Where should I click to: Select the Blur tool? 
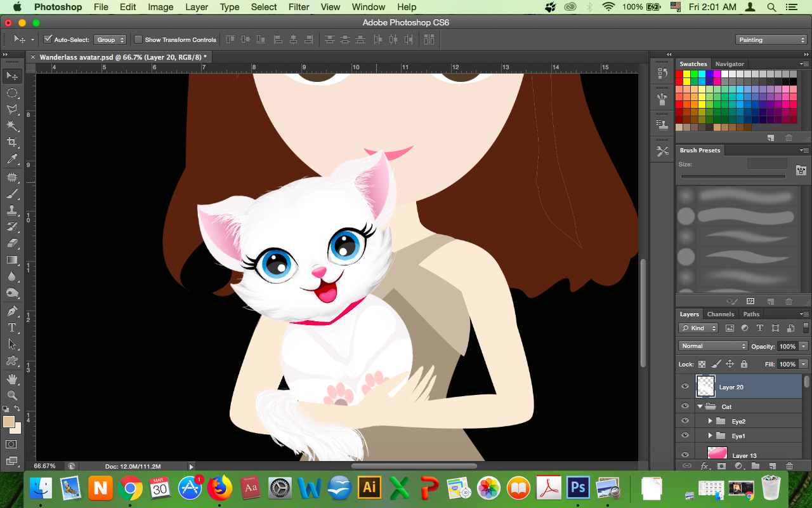tap(12, 276)
